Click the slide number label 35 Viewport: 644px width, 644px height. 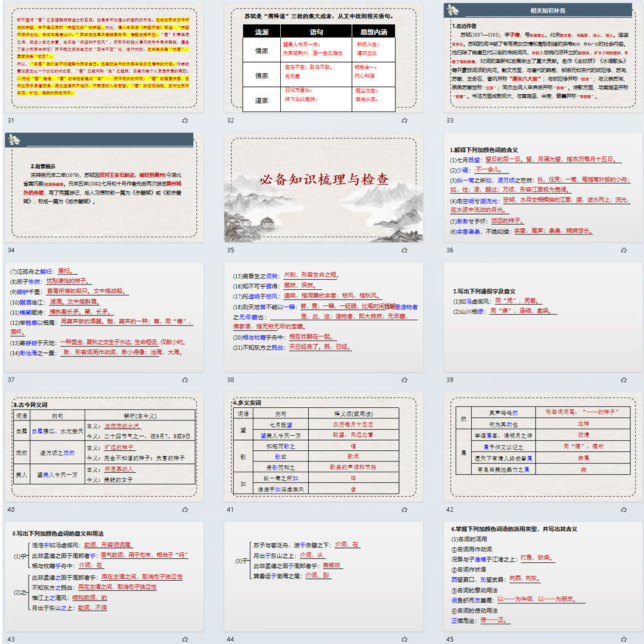(x=230, y=250)
